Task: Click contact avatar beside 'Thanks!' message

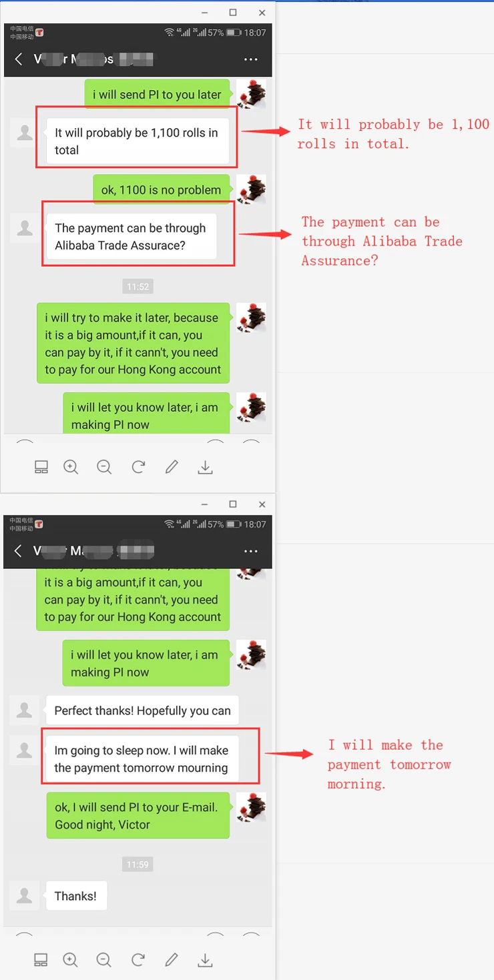Action: (x=25, y=895)
